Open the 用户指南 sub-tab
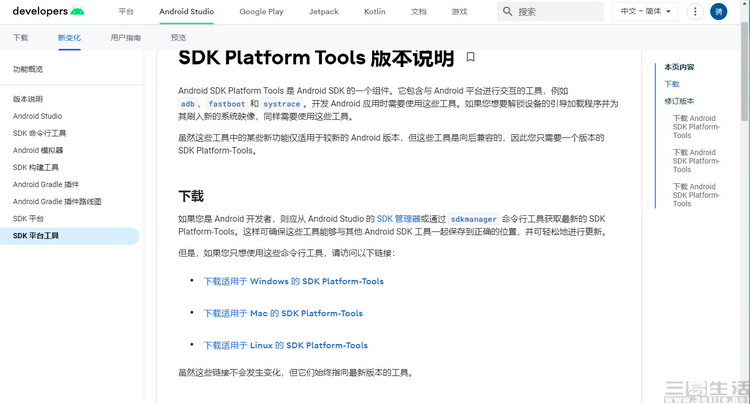 [x=125, y=37]
